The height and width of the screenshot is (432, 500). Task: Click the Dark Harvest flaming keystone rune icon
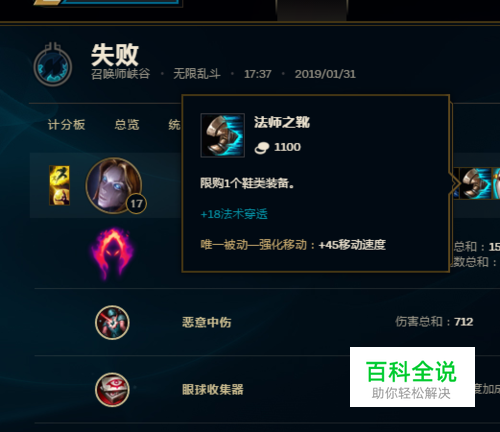[112, 253]
